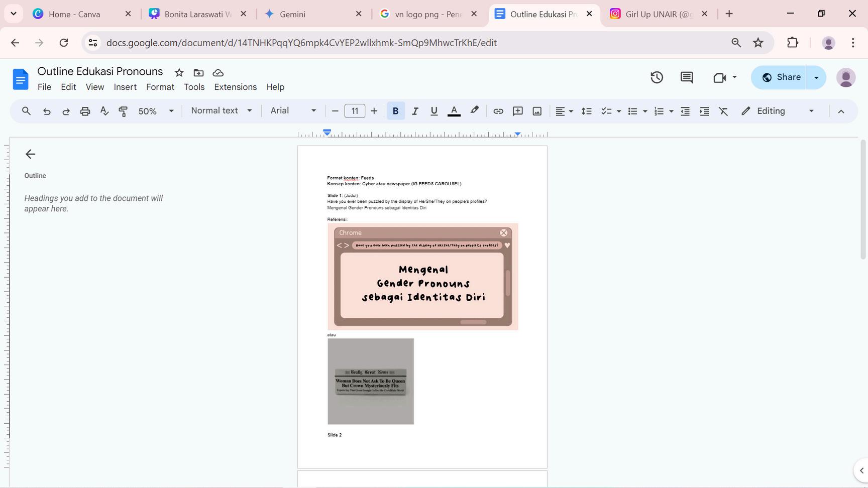The image size is (868, 488).
Task: Click the Share button
Action: tap(779, 77)
